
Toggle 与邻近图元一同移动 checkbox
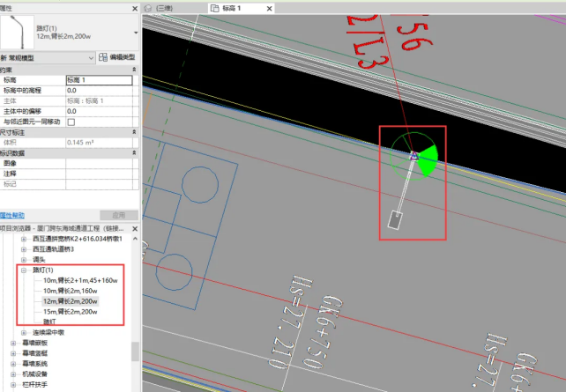[x=71, y=122]
